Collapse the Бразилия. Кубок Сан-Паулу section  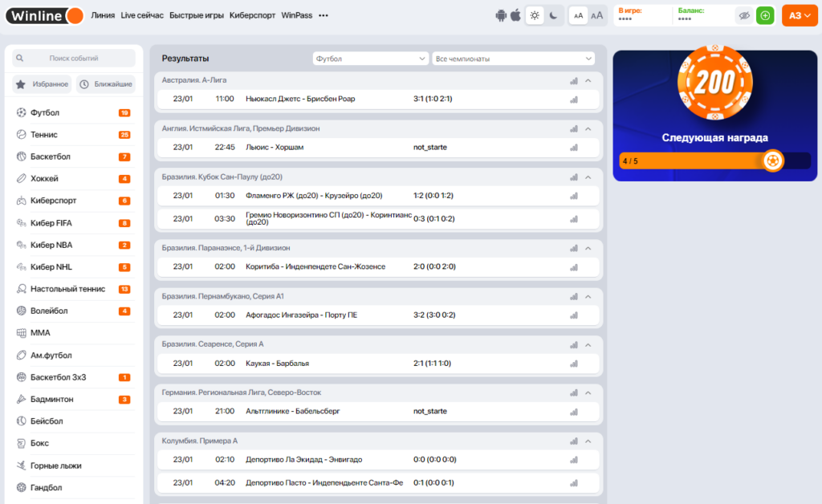tap(588, 177)
